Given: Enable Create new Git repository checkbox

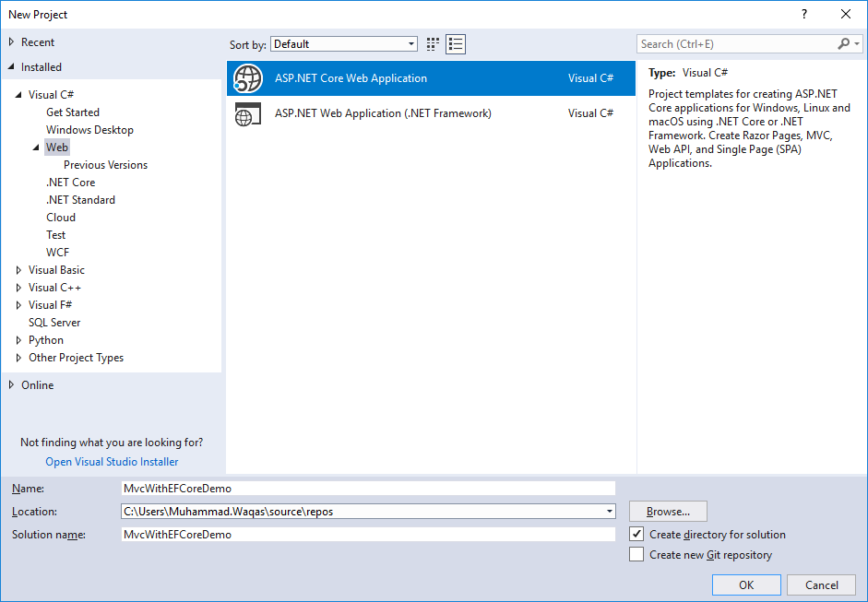Looking at the screenshot, I should coord(636,554).
